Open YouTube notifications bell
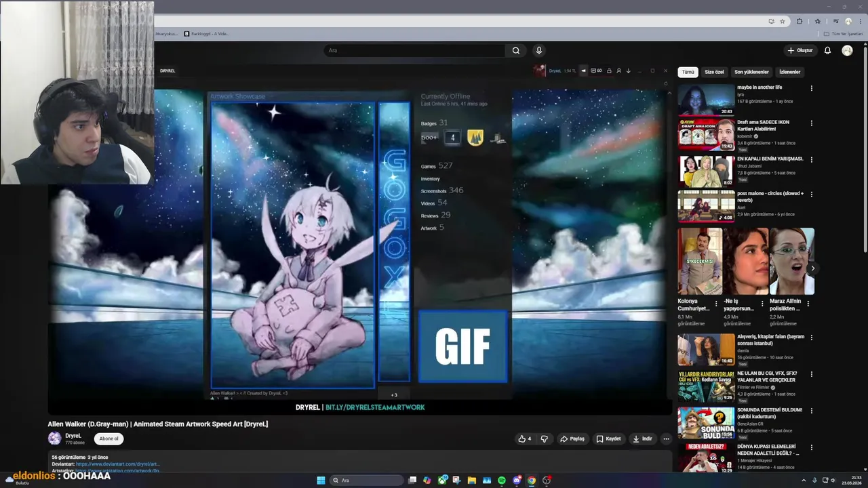 [827, 50]
